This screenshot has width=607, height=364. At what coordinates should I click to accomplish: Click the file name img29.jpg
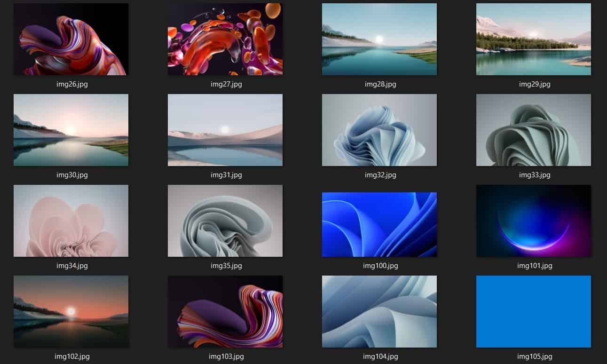click(x=535, y=84)
